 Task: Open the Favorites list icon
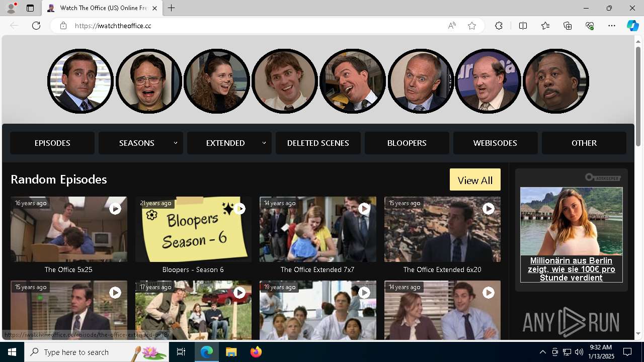click(x=545, y=26)
